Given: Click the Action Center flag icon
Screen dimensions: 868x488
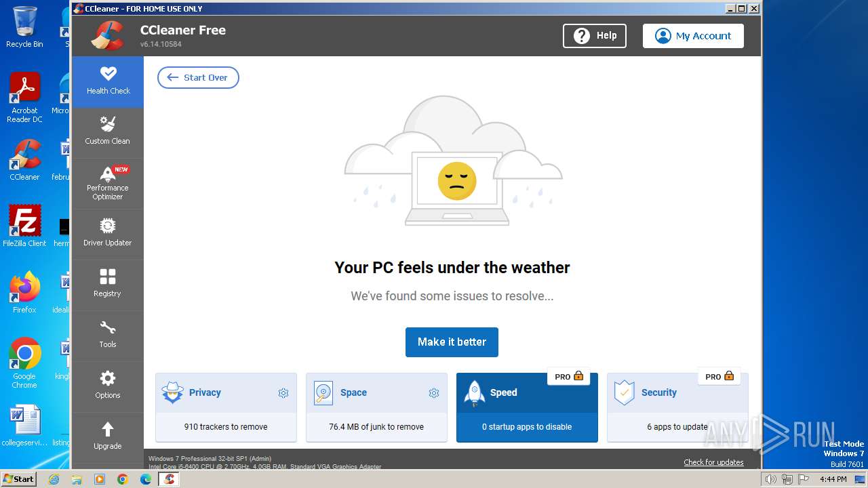Looking at the screenshot, I should (804, 479).
